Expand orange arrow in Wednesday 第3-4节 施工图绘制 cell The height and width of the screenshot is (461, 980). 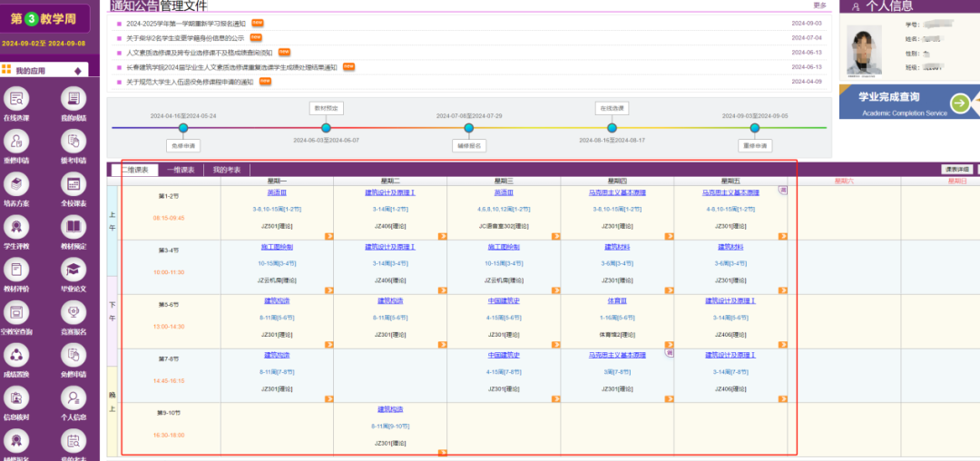click(x=555, y=289)
